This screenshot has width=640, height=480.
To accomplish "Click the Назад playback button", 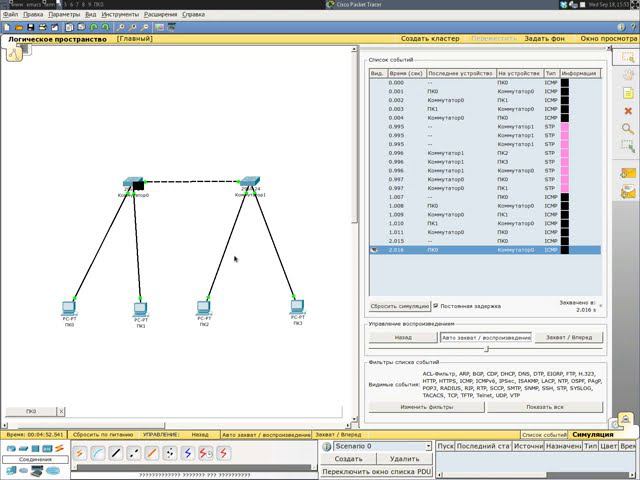I will click(402, 338).
